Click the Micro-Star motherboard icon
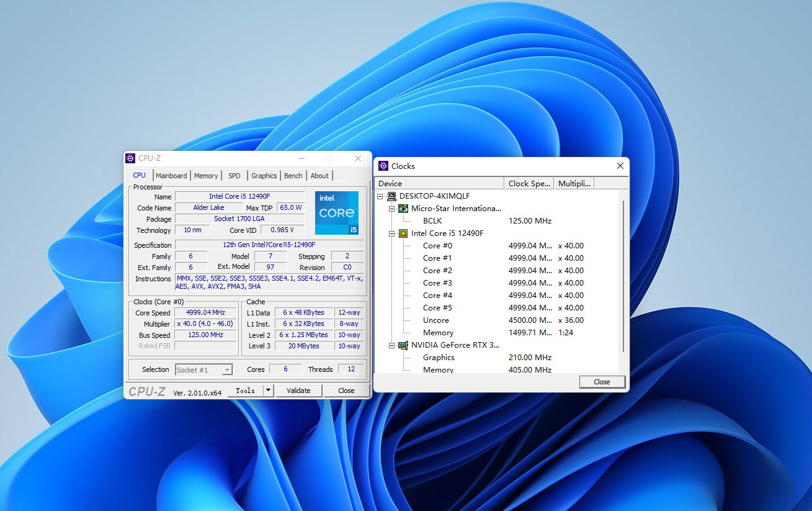This screenshot has height=511, width=812. click(403, 209)
